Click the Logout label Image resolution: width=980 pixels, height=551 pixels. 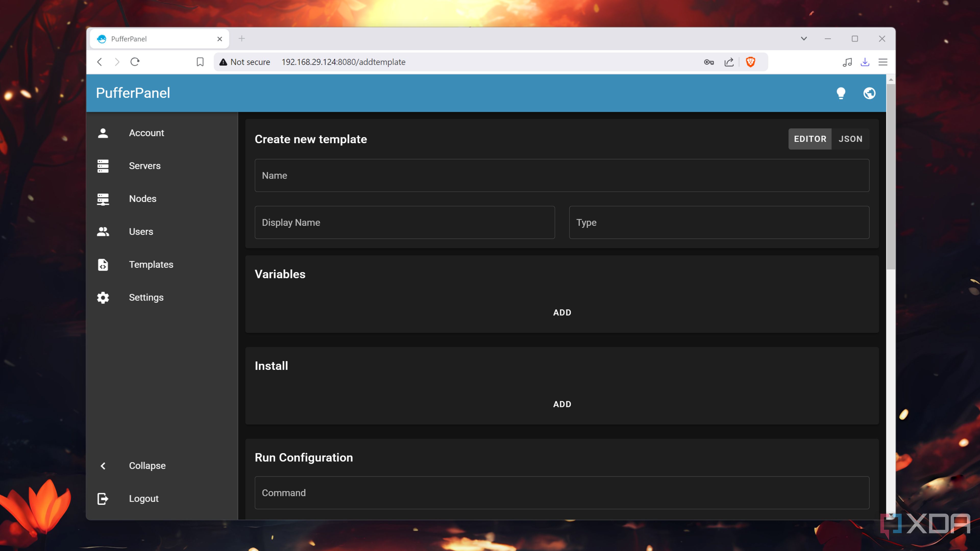(143, 498)
